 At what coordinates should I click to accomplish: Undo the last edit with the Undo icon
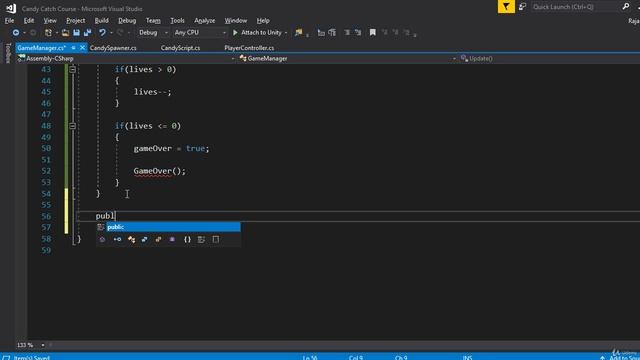tap(102, 33)
